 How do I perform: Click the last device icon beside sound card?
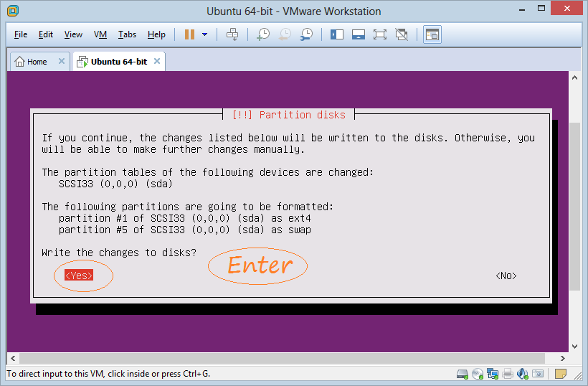538,374
